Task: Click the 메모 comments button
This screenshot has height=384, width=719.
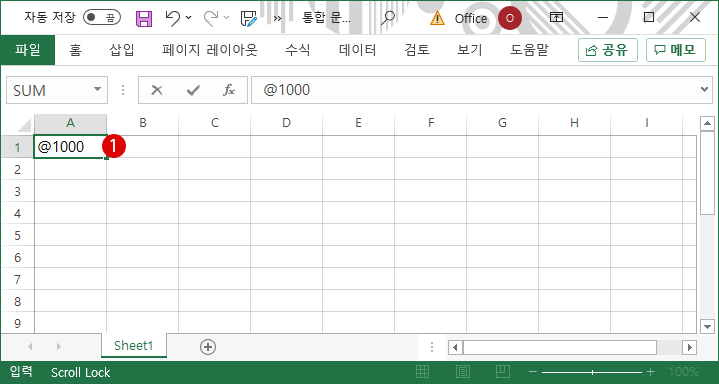Action: [676, 50]
